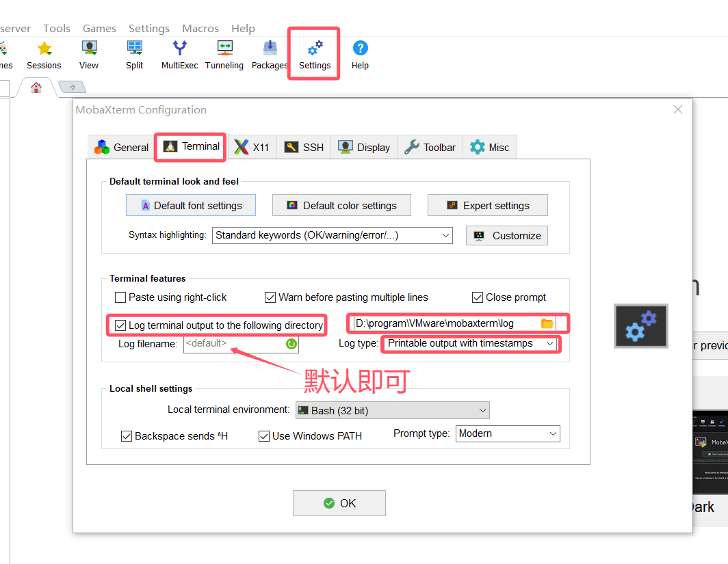The width and height of the screenshot is (728, 564).
Task: Open the Sessions toolbar star icon
Action: pos(44,49)
